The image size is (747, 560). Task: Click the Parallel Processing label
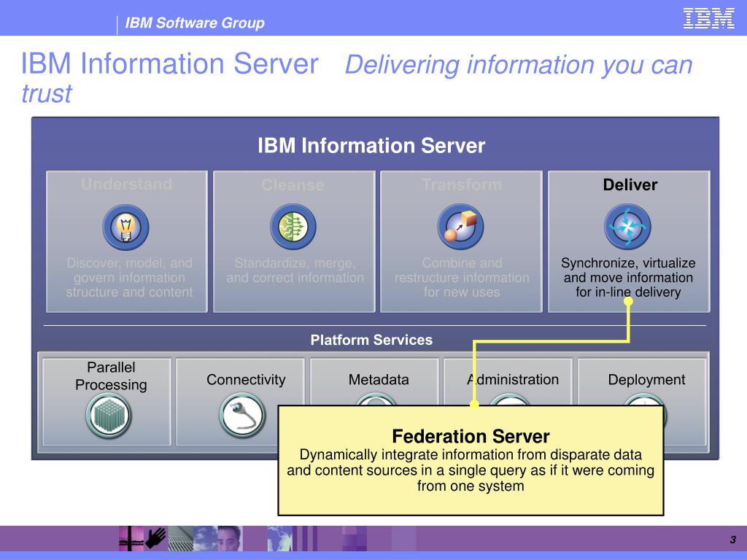(x=111, y=376)
